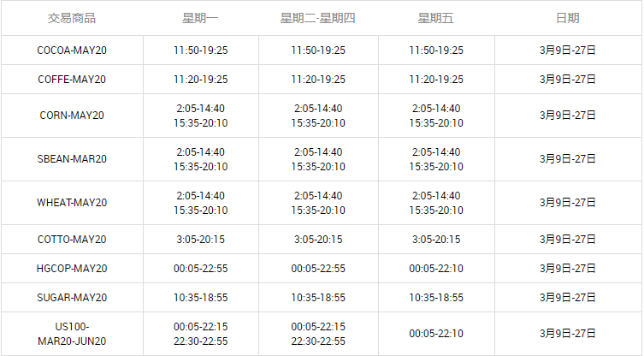Select the COTTO-MAY20 product cell
This screenshot has width=644, height=356.
click(72, 240)
